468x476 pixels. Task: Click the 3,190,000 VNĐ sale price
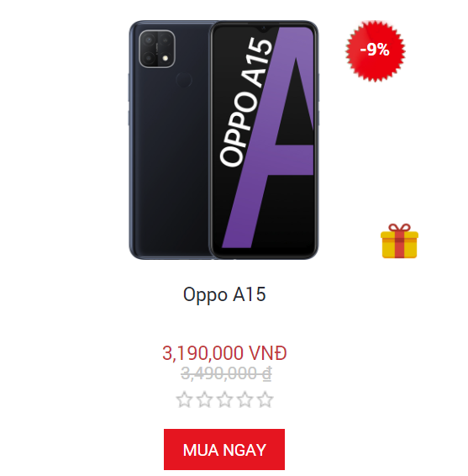(x=224, y=353)
